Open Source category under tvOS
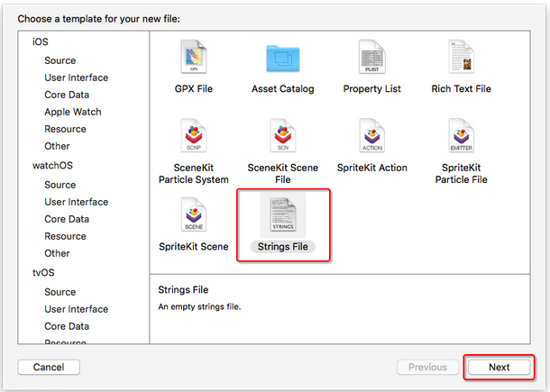 pos(60,292)
